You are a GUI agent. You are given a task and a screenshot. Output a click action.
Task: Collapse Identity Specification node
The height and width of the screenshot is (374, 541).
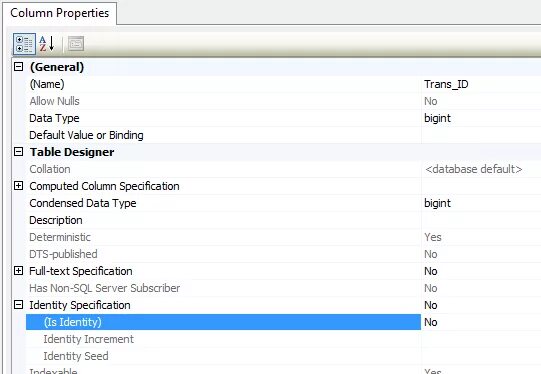click(x=19, y=305)
